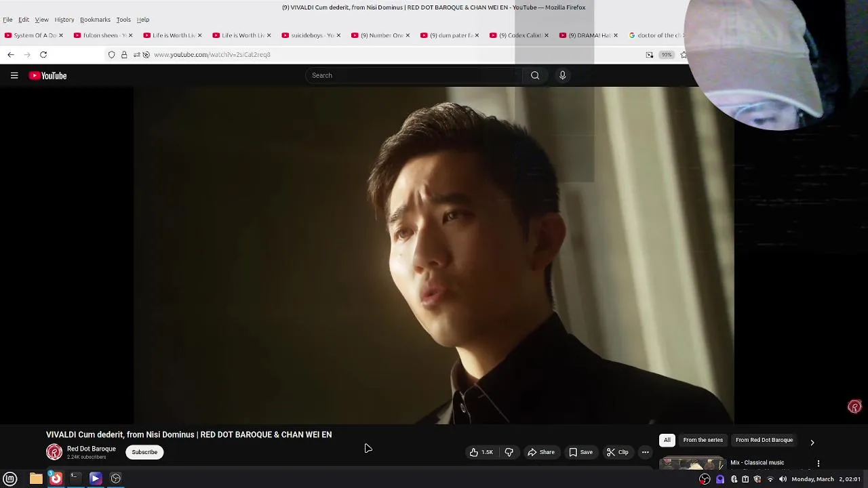
Task: Open the View menu
Action: click(x=41, y=20)
